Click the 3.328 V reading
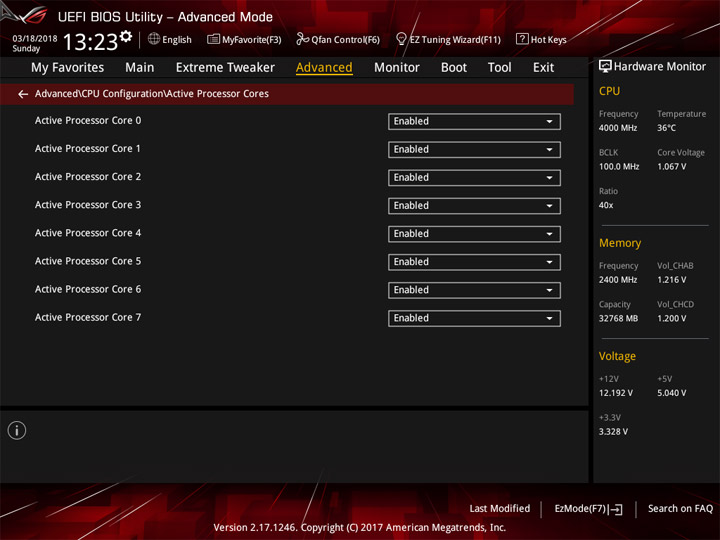720x540 pixels. (613, 432)
